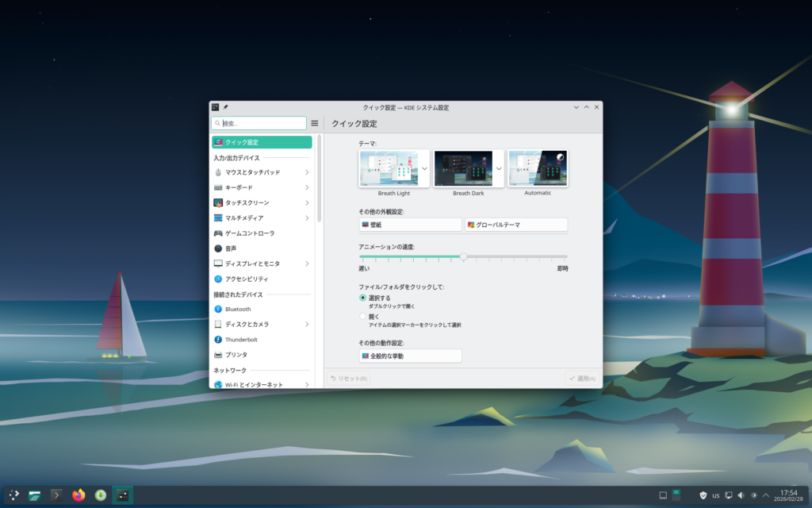The width and height of the screenshot is (812, 508).
Task: Open dropdown arrow next to Breath Dark
Action: click(499, 169)
